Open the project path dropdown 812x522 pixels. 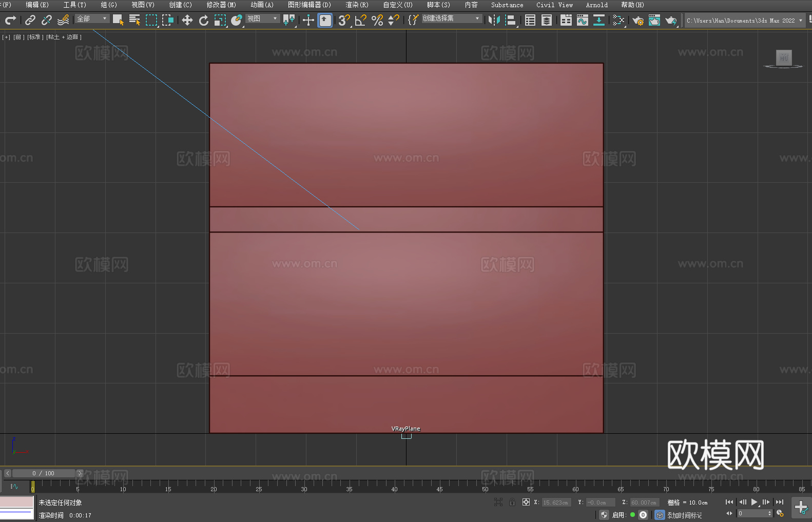click(x=745, y=21)
